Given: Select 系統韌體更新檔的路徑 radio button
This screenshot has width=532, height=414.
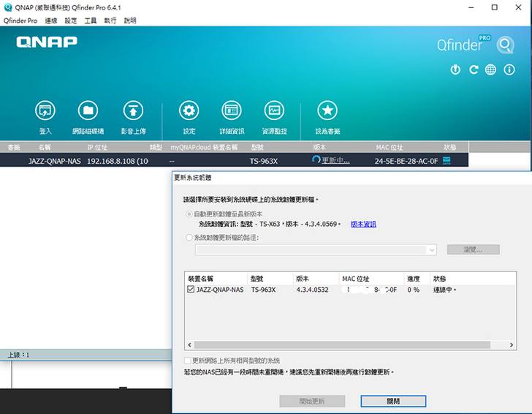Looking at the screenshot, I should [x=189, y=238].
